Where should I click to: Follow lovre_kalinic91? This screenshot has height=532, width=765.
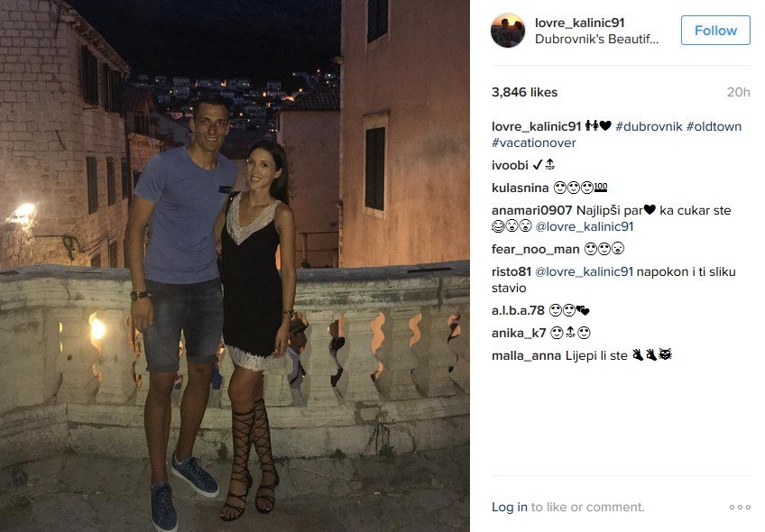click(x=715, y=31)
